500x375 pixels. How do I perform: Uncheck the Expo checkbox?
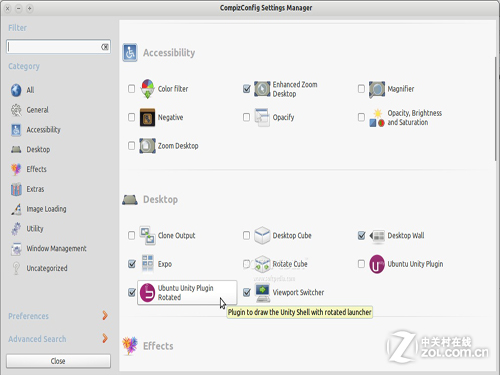click(132, 264)
